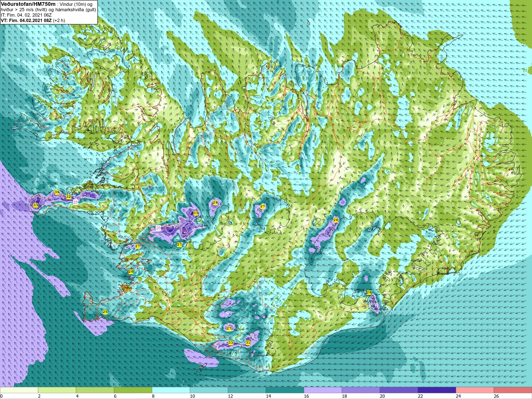Select the violet 20–22 legend color band
This screenshot has height=399, width=532.
pyautogui.click(x=399, y=390)
